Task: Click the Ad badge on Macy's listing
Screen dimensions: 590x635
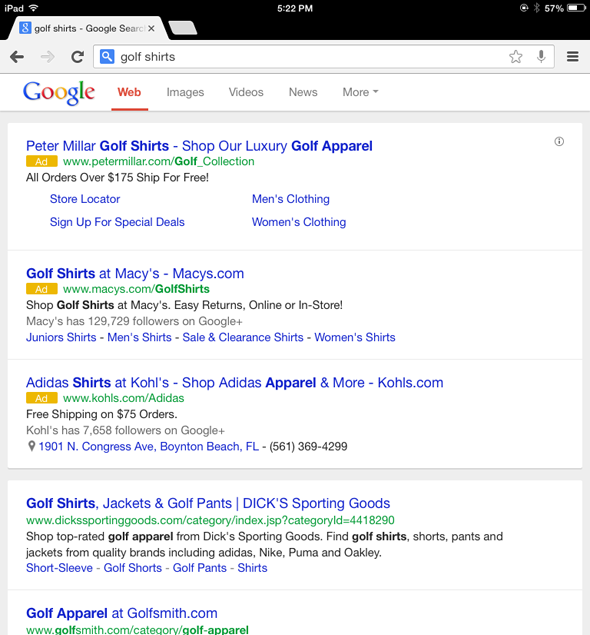Action: (x=42, y=289)
